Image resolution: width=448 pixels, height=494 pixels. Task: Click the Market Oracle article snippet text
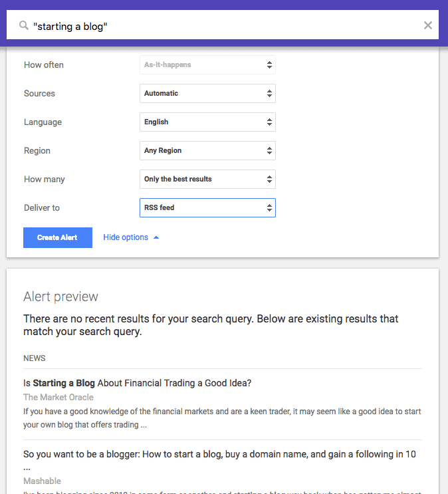pyautogui.click(x=222, y=418)
